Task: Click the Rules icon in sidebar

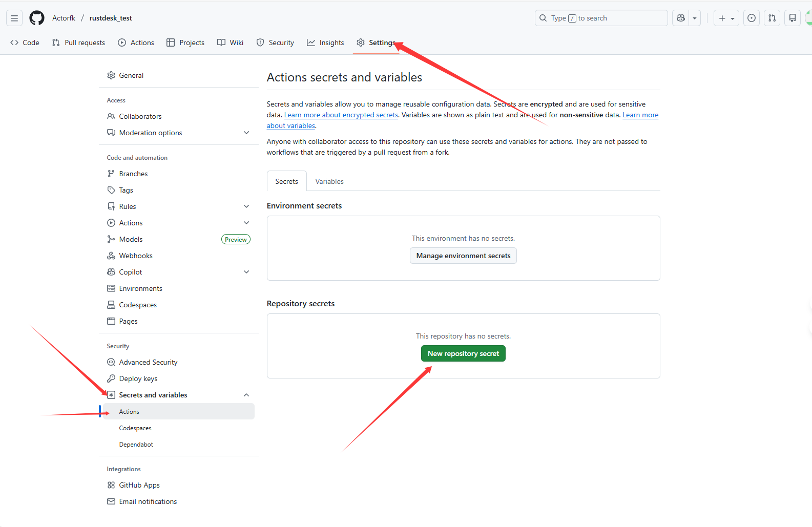Action: point(111,206)
